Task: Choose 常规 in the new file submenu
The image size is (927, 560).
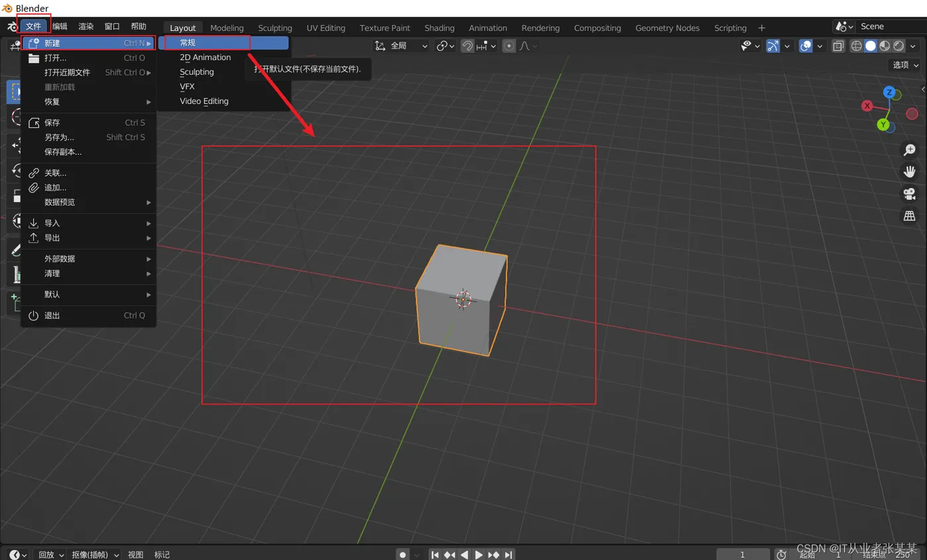Action: point(224,42)
